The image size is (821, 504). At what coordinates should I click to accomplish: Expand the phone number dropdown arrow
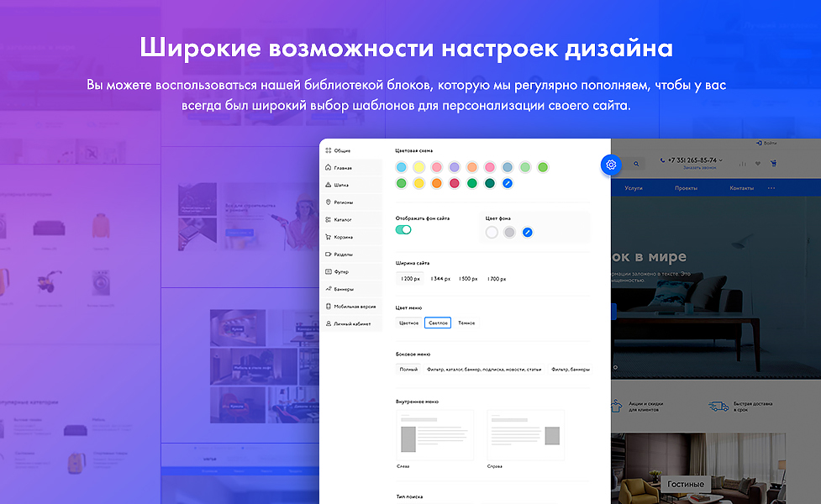tap(721, 160)
